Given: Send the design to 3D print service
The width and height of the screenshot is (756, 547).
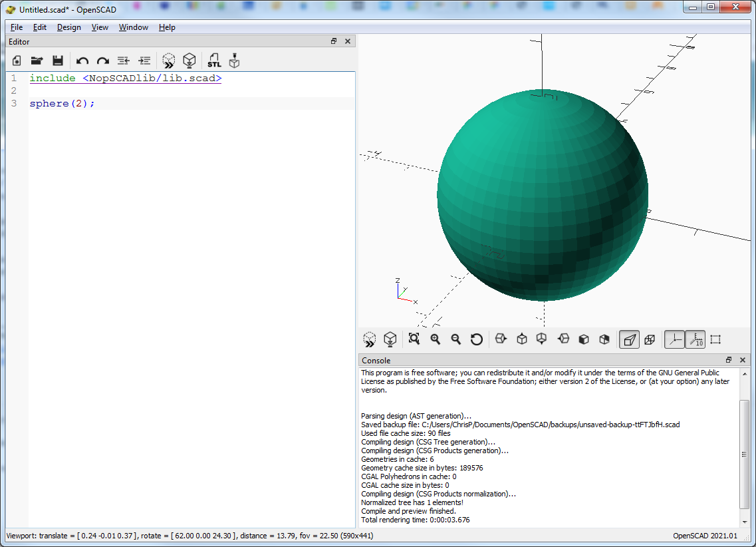Looking at the screenshot, I should 234,61.
